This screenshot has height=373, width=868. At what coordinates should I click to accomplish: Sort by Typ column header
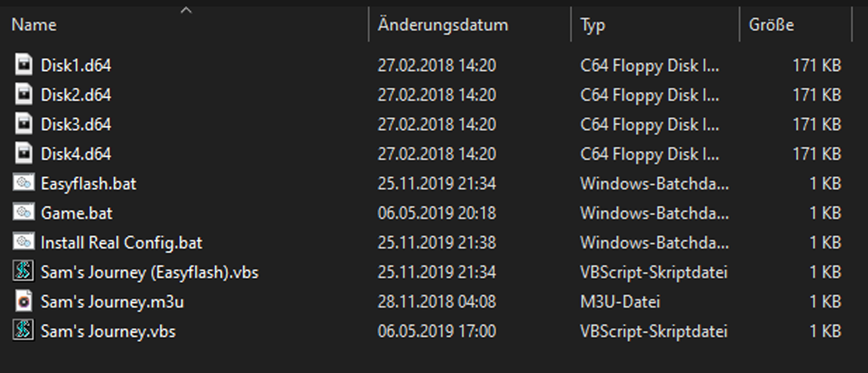click(593, 25)
